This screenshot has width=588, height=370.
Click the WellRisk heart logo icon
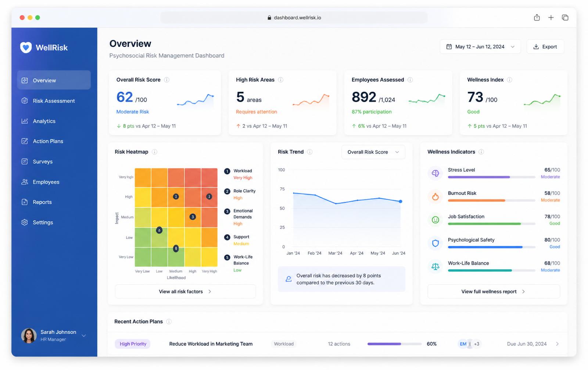tap(26, 47)
